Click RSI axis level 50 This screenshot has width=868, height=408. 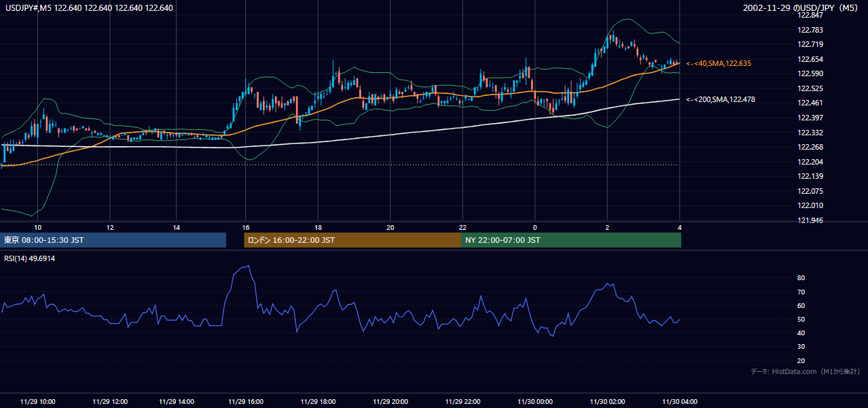(x=801, y=319)
